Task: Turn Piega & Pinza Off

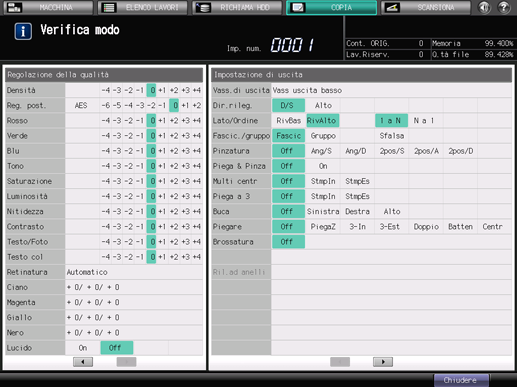Action: click(x=288, y=166)
